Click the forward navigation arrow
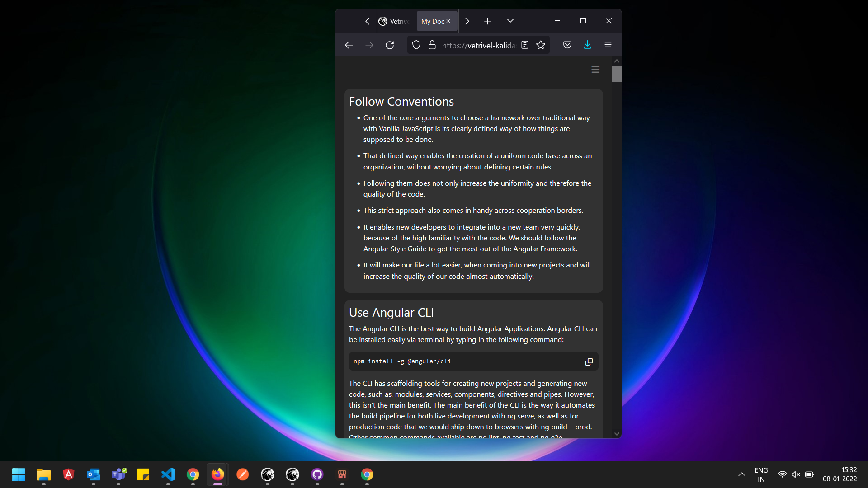The image size is (868, 488). (369, 45)
